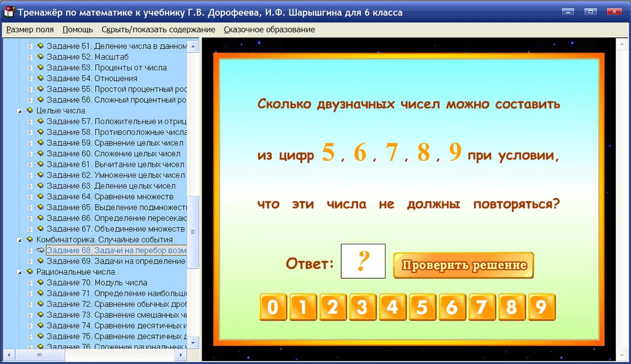Image resolution: width=631 pixels, height=364 pixels.
Task: Click the book icon beside Задание 66
Action: pyautogui.click(x=40, y=218)
